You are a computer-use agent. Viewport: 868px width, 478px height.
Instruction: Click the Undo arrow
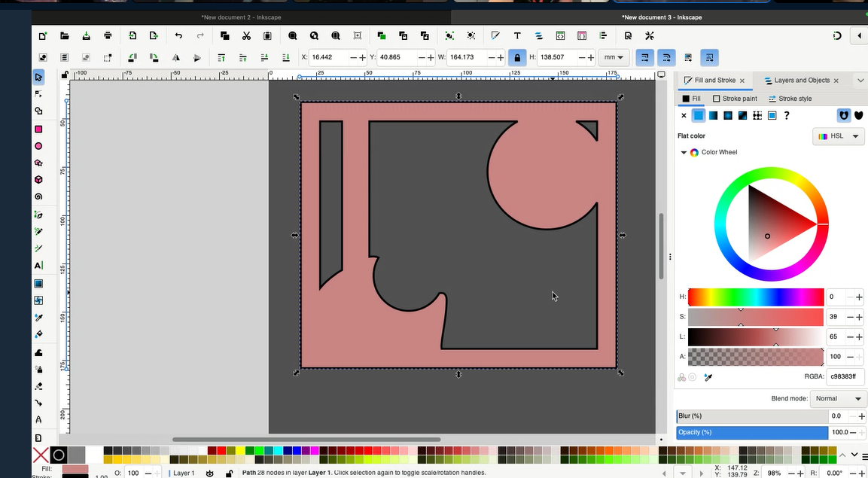178,36
